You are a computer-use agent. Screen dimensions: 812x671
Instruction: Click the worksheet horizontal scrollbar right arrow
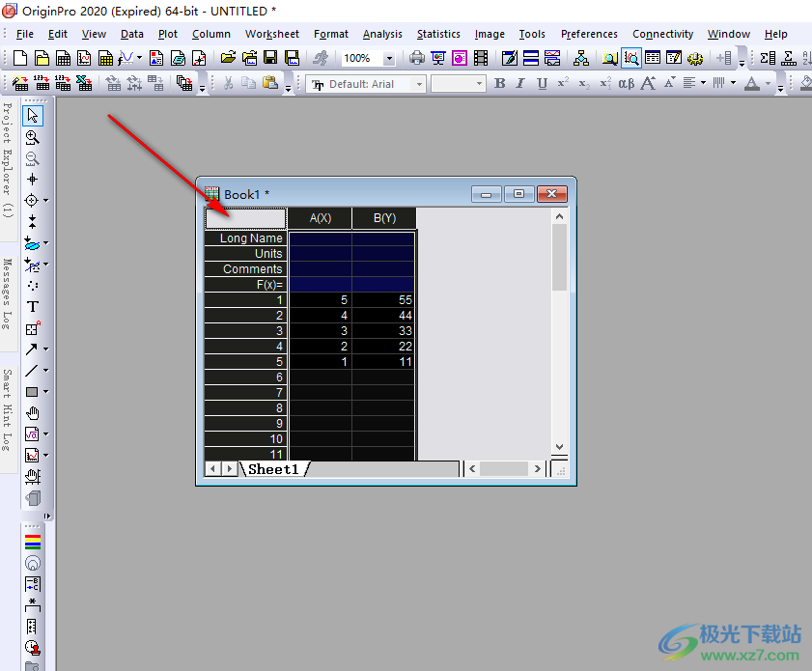(537, 469)
